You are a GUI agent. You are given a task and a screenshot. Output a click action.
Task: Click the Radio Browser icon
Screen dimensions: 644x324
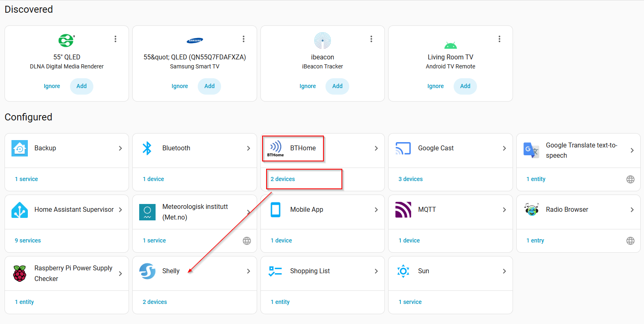pyautogui.click(x=531, y=210)
